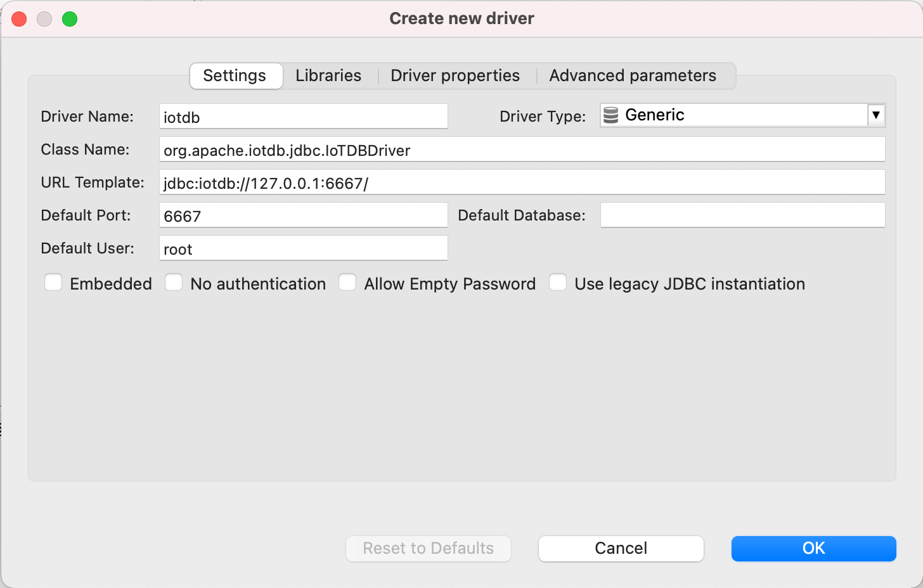Enable Use legacy JDBC instantiation
Screen dimensions: 923x588
(x=558, y=283)
